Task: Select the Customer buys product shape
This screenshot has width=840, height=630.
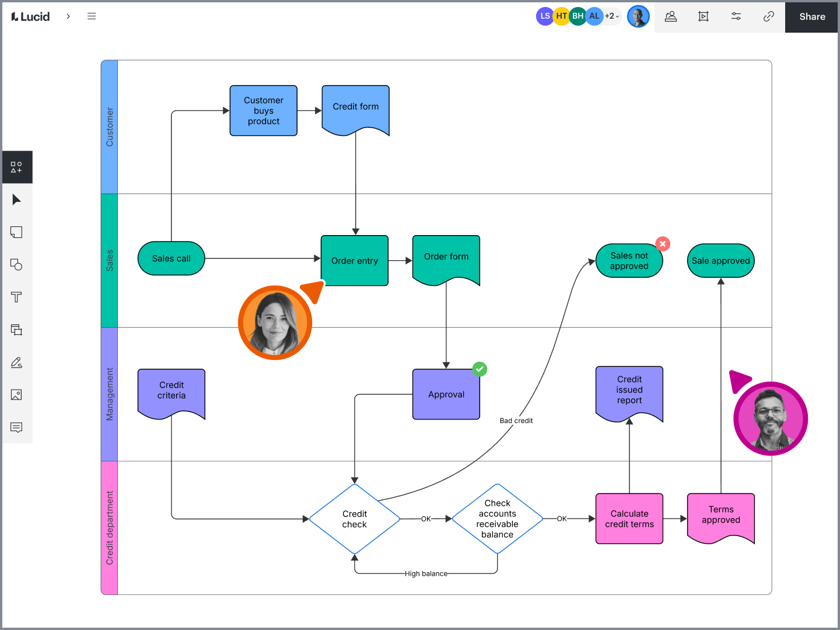Action: (x=264, y=111)
